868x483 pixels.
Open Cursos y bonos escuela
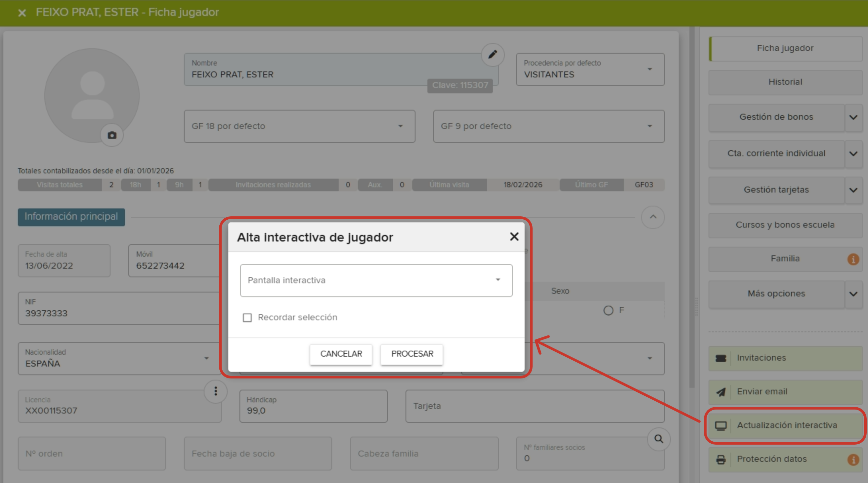785,225
